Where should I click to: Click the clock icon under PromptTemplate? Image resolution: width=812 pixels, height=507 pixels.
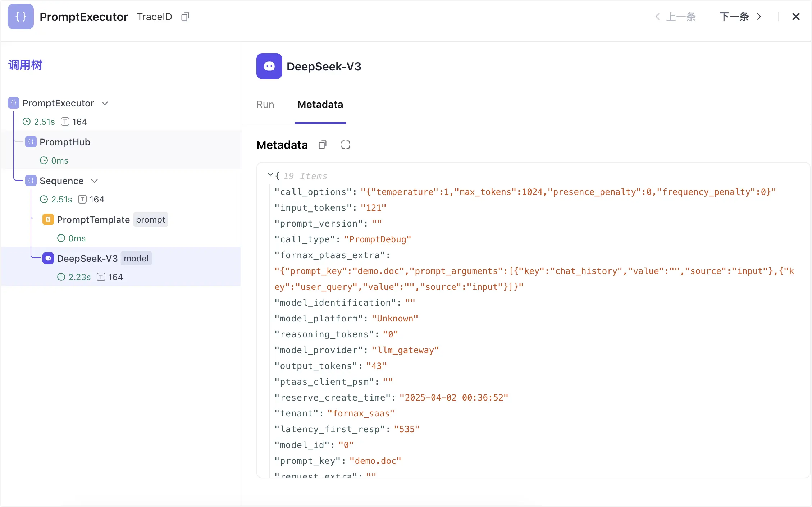pyautogui.click(x=61, y=238)
